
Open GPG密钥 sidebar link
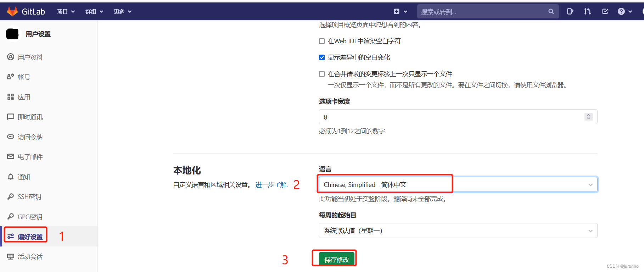(30, 217)
